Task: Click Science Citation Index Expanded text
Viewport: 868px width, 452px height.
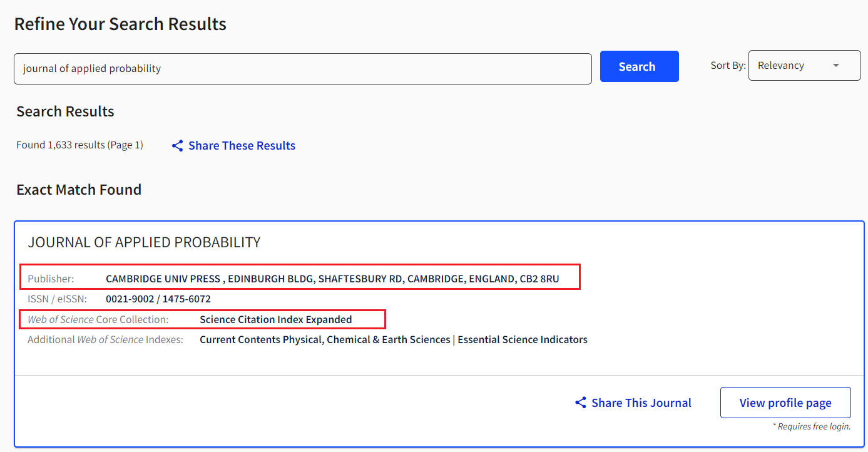Action: point(275,319)
